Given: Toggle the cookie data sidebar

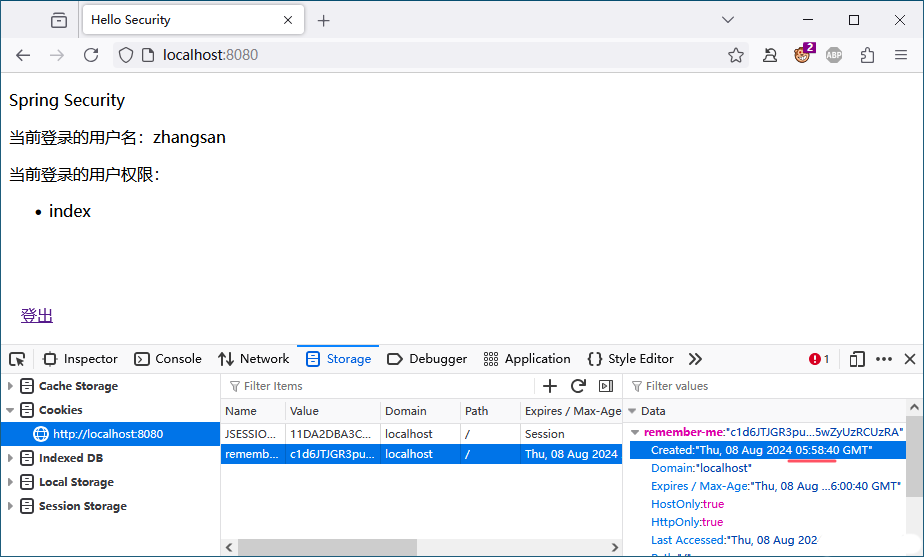Looking at the screenshot, I should coord(606,386).
